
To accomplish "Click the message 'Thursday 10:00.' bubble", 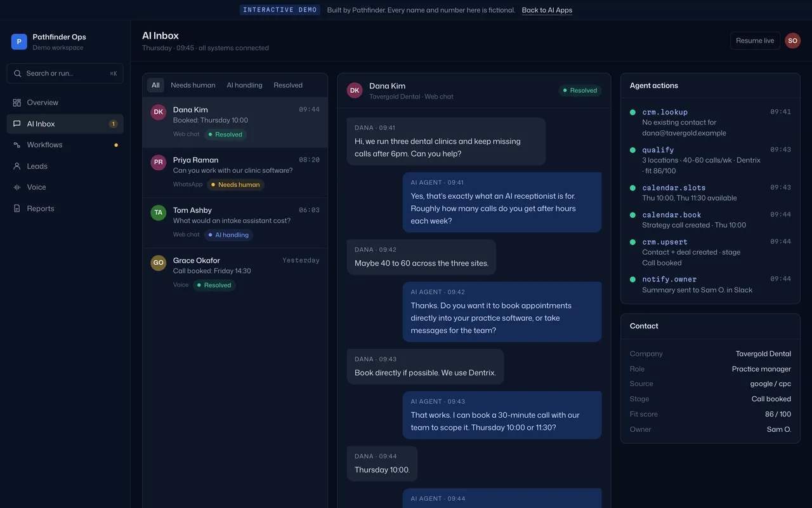I will [382, 464].
